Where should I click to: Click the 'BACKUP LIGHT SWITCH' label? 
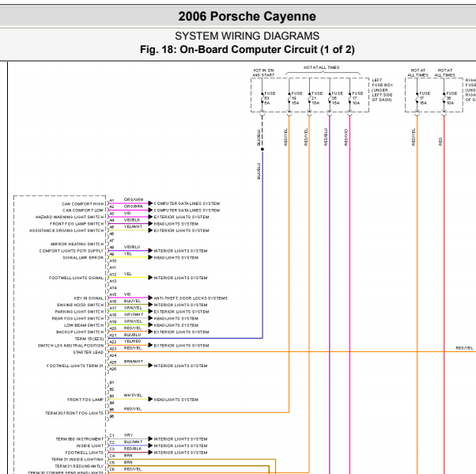coord(80,332)
